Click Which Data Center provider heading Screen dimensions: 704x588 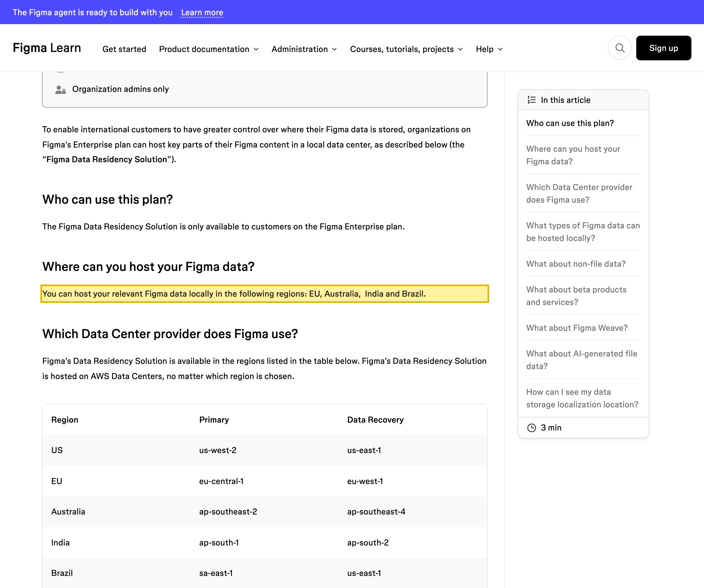click(170, 334)
